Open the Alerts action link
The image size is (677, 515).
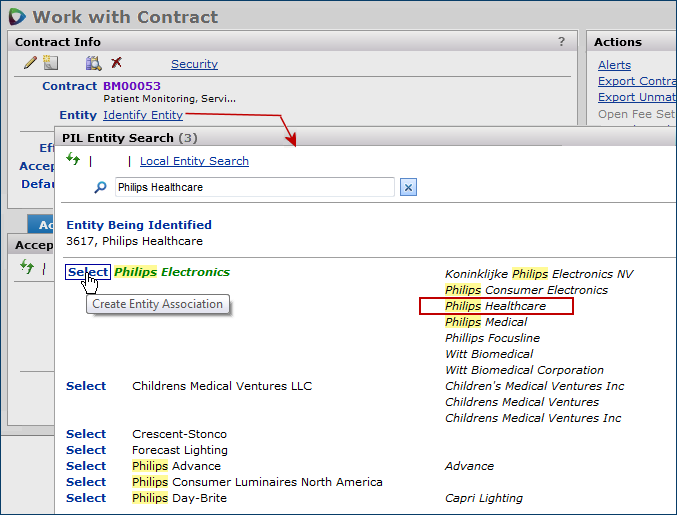pos(614,65)
